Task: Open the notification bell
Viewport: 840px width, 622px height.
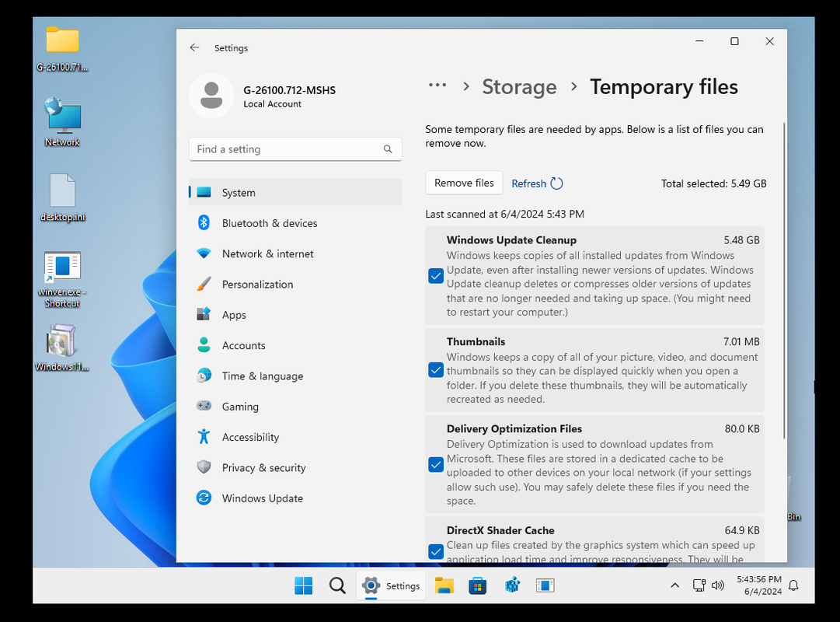Action: coord(794,585)
